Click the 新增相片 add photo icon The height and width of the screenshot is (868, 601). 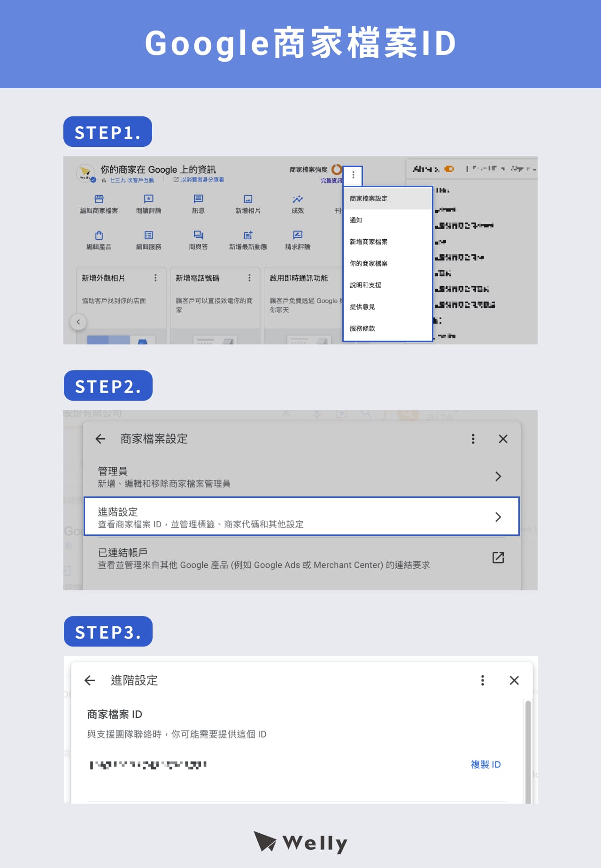[248, 199]
